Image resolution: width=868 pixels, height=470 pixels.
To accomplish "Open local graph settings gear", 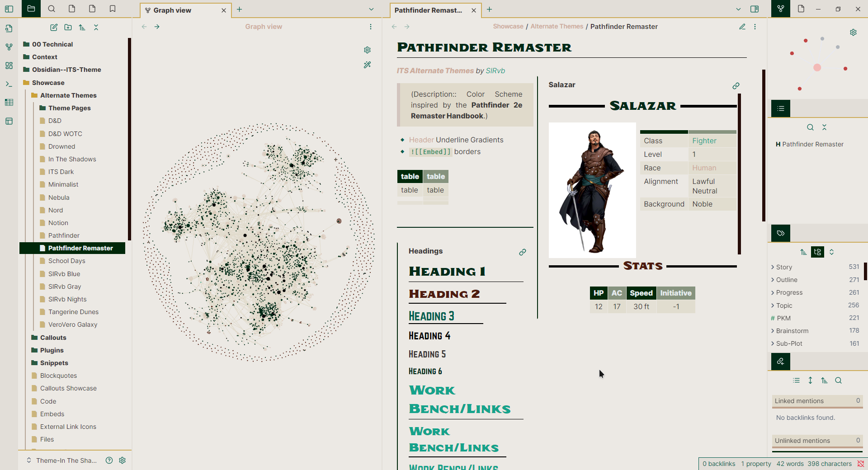I will pyautogui.click(x=853, y=32).
